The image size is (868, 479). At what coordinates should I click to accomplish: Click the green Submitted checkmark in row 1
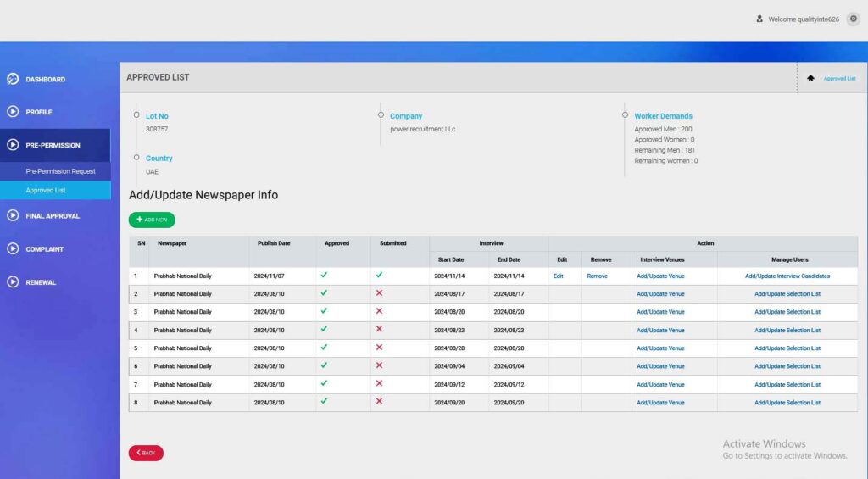click(379, 276)
